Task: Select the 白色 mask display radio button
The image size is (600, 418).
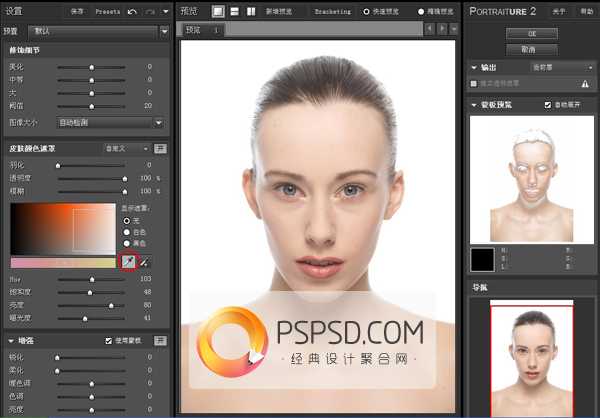Action: tap(126, 231)
